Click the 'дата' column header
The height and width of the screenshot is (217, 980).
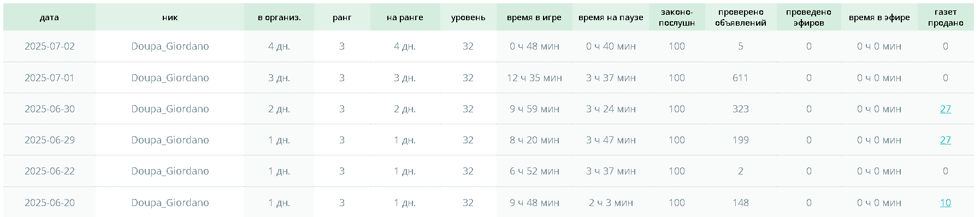(49, 17)
